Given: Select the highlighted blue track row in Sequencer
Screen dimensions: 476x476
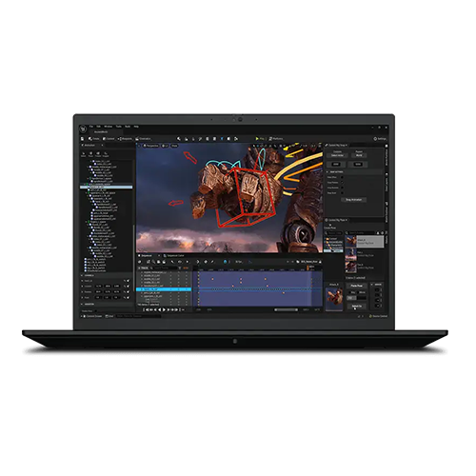Looking at the screenshot, I should (x=164, y=289).
